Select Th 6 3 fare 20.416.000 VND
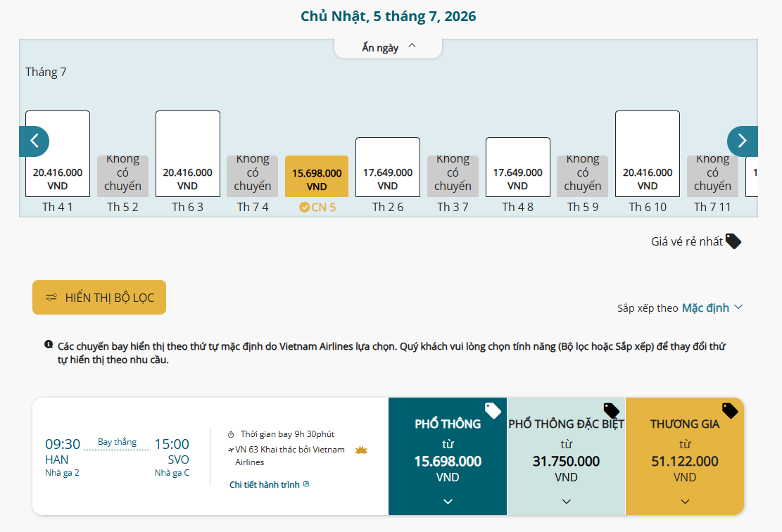Screen dimensions: 782x532 point(187,153)
